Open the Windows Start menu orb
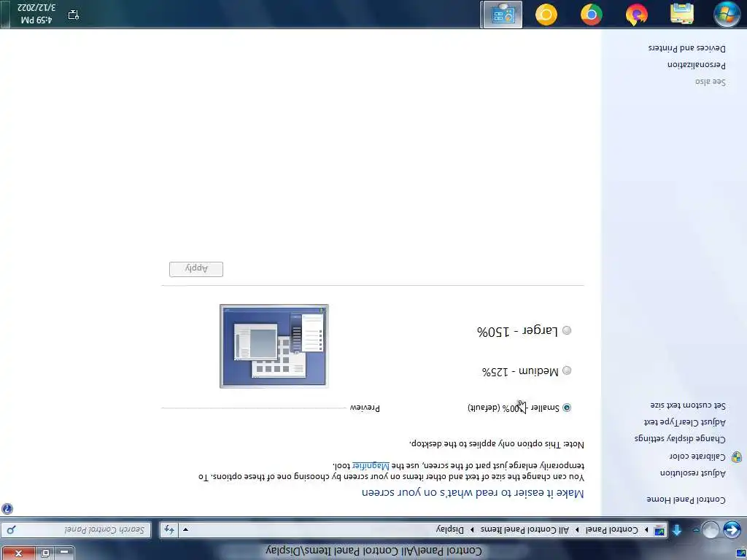The height and width of the screenshot is (560, 747). 727,14
